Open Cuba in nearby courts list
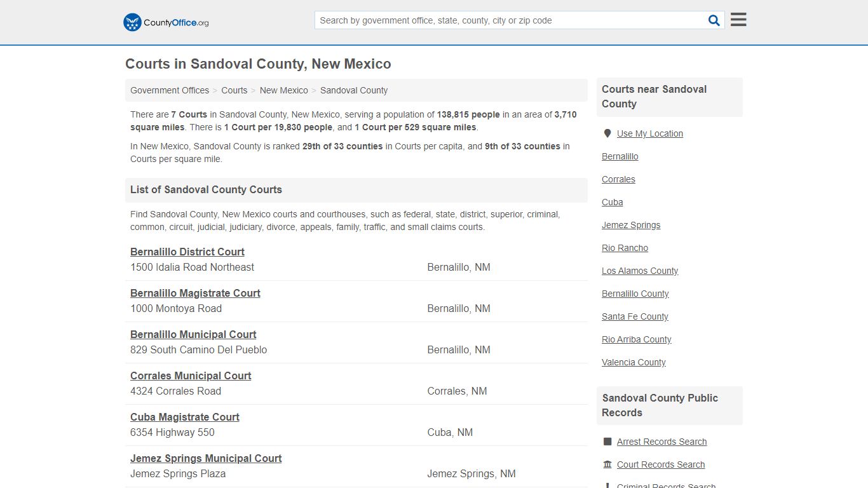Screen dimensions: 868x488 613,202
